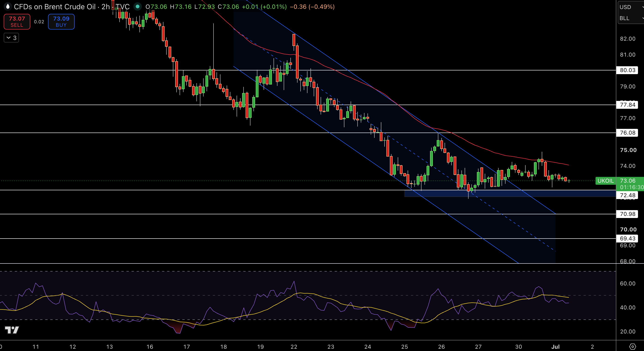Click the green market status dot

137,6
